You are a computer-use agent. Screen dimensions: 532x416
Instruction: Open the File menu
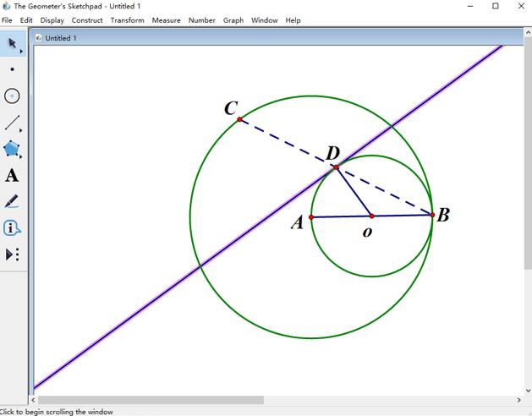coord(7,20)
